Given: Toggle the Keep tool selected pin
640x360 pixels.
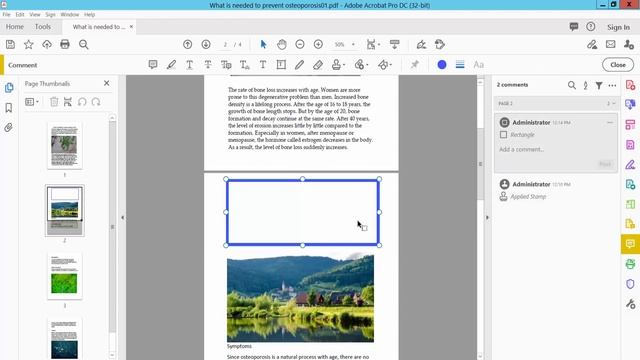Looking at the screenshot, I should [415, 65].
